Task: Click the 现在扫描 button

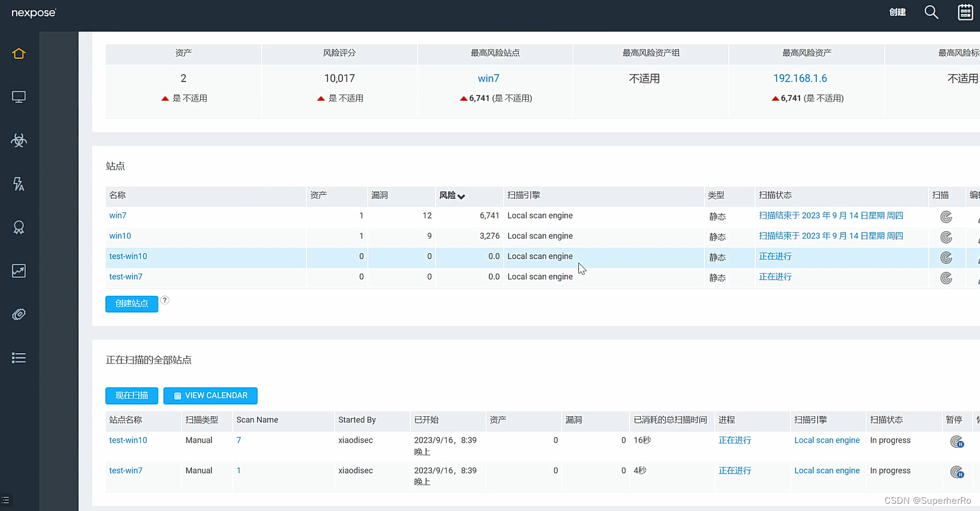Action: 132,396
